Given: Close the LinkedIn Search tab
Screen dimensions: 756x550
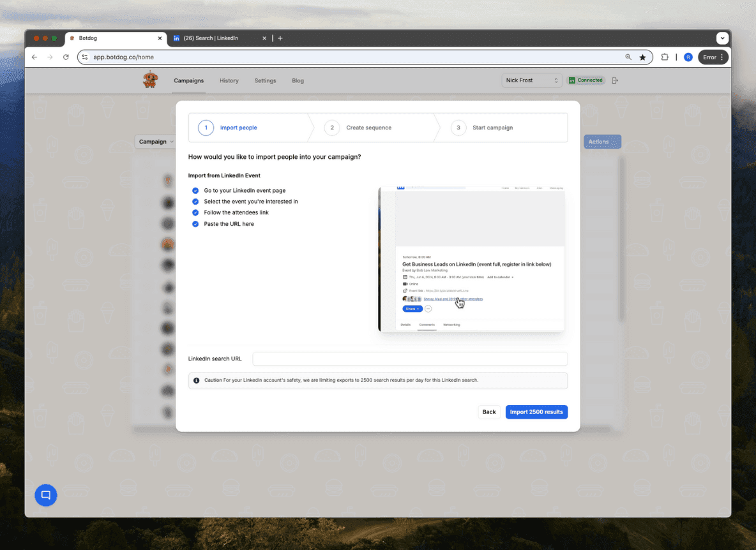Looking at the screenshot, I should tap(264, 38).
